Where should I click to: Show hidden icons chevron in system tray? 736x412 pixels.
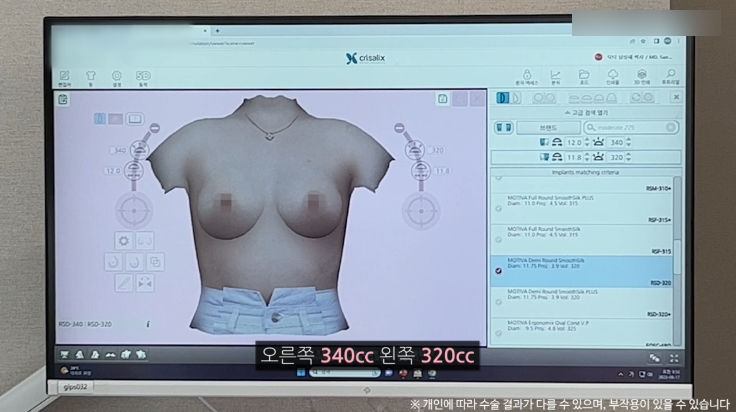click(621, 374)
